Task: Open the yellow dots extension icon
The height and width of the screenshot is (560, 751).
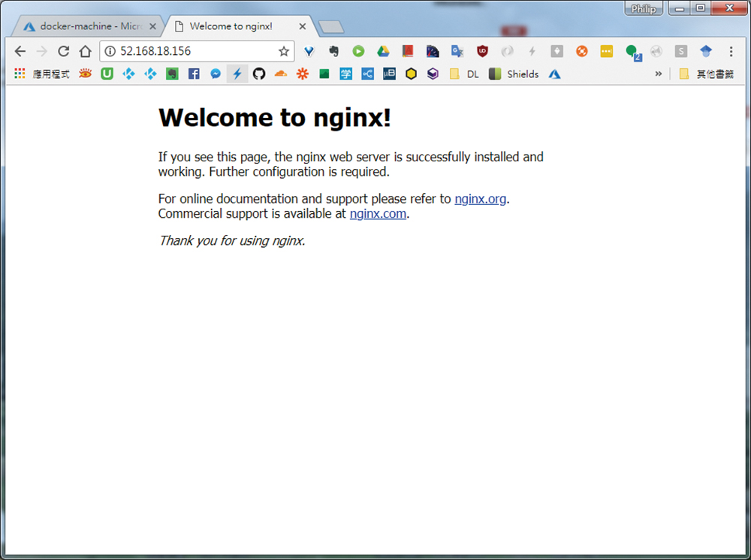Action: (606, 51)
